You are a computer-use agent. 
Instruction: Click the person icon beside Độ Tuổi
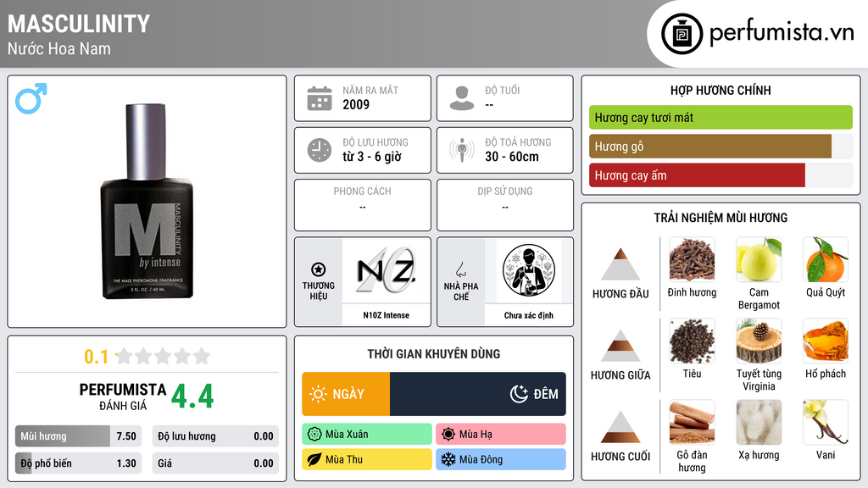pos(462,98)
